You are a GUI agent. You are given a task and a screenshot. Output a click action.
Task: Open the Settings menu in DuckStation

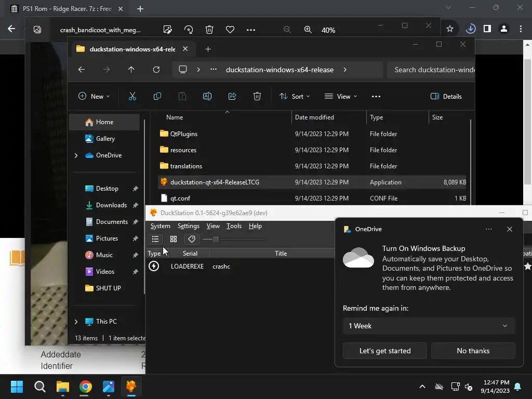188,226
